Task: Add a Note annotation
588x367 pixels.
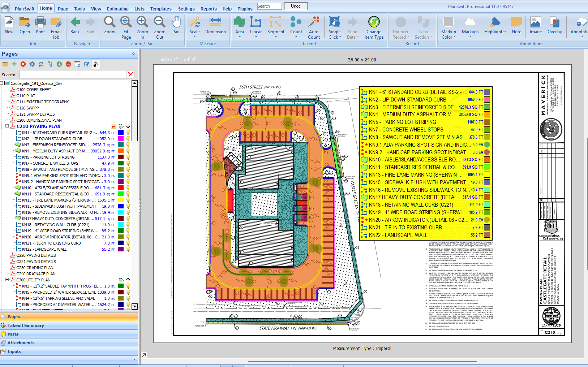Action: coord(516,22)
